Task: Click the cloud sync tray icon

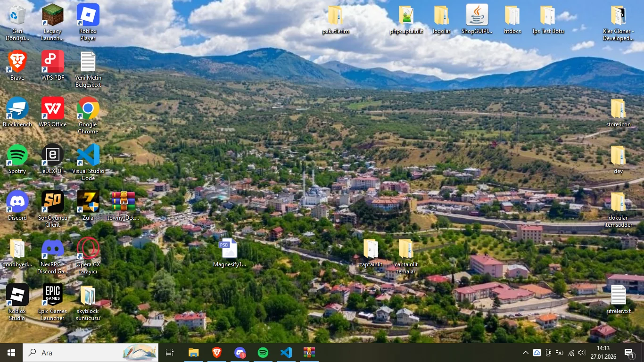Action: (x=537, y=353)
